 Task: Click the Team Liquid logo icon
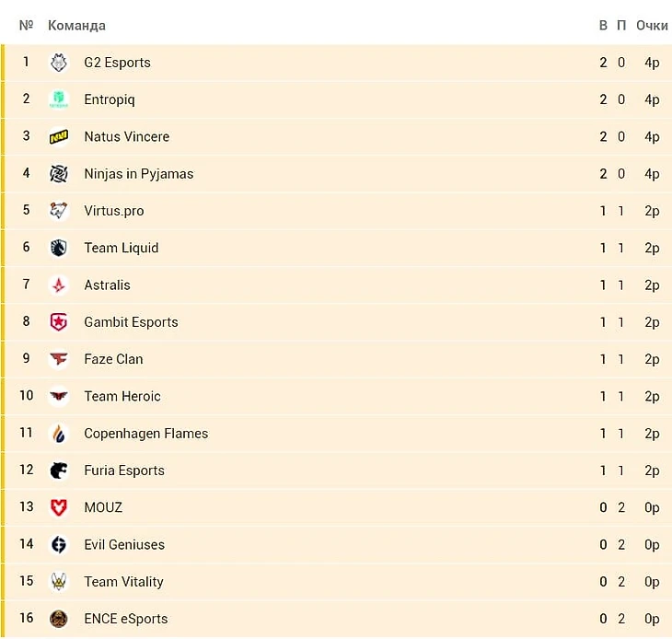click(x=59, y=248)
